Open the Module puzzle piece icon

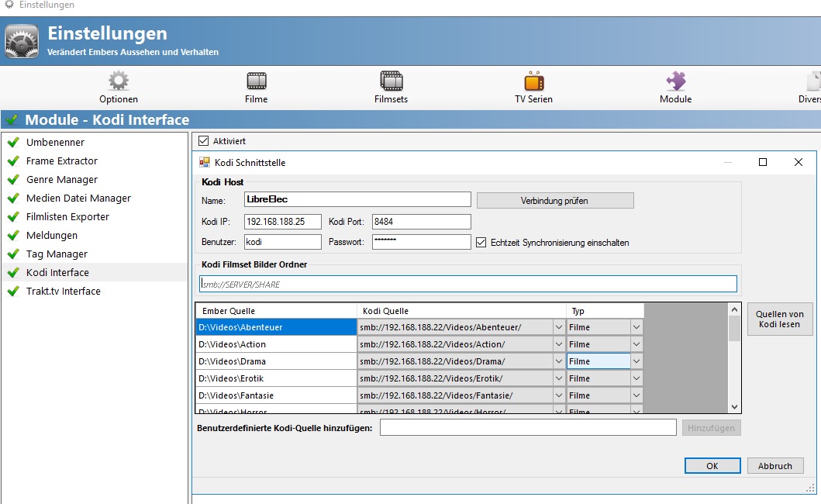point(676,81)
